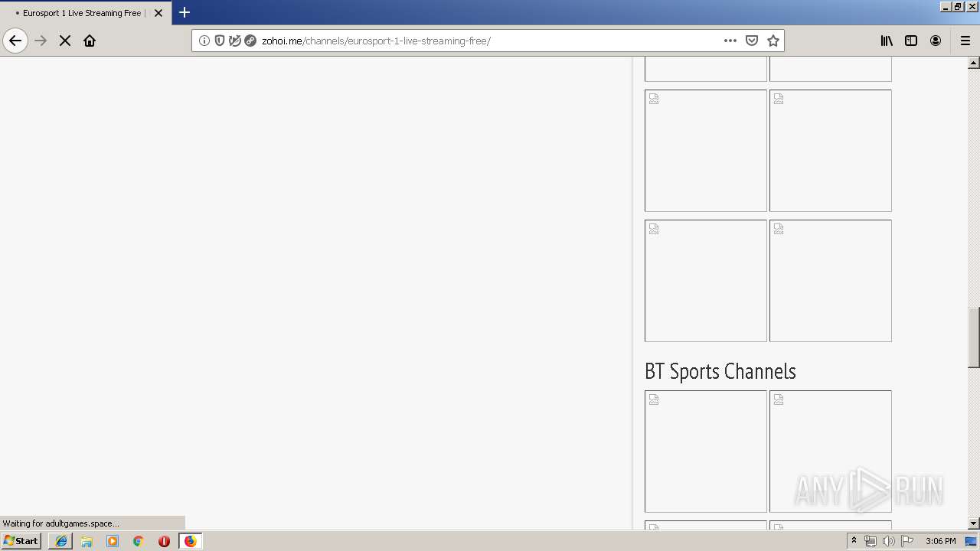Show hidden system tray icons
Screen dimensions: 980x551
coord(854,541)
